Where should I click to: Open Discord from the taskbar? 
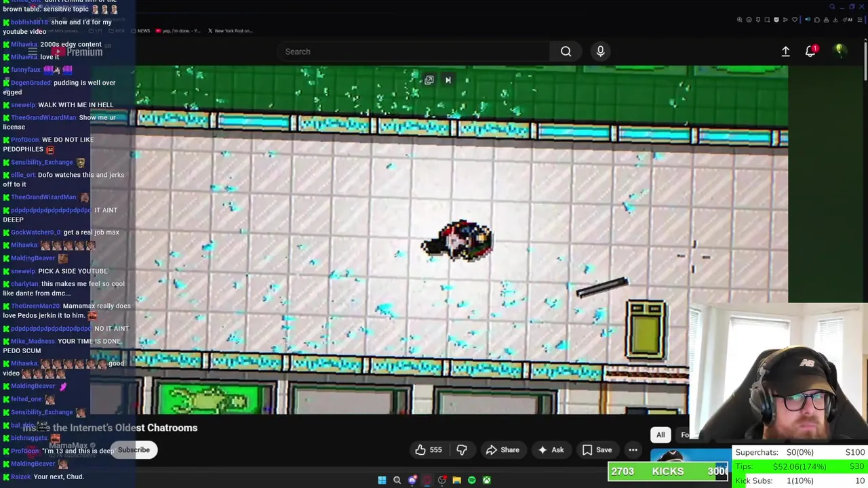tap(412, 481)
